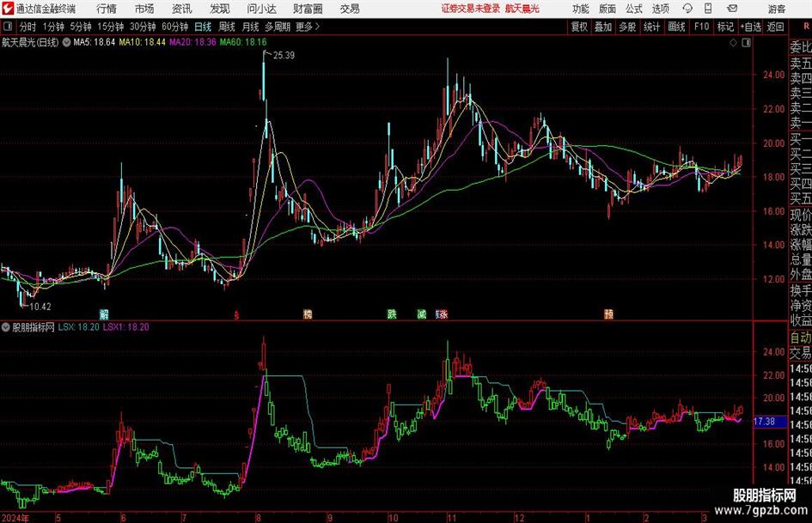Open the 市场 menu
The image size is (812, 523).
(x=144, y=9)
